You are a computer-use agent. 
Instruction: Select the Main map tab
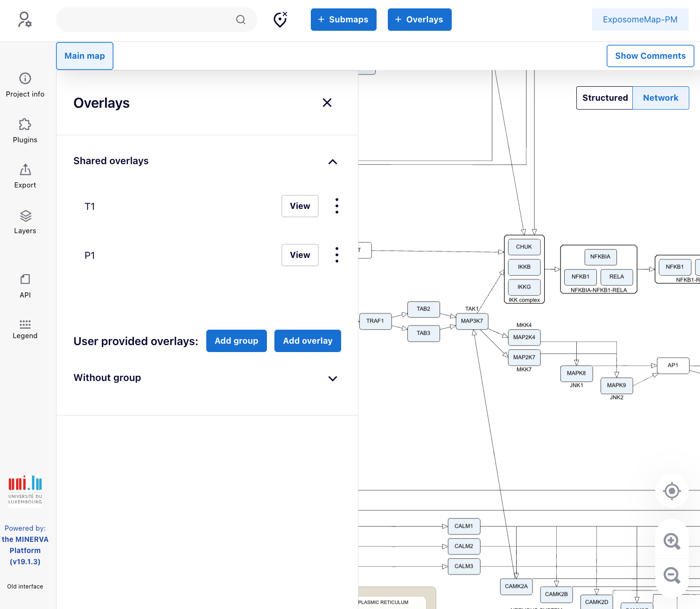pyautogui.click(x=84, y=56)
